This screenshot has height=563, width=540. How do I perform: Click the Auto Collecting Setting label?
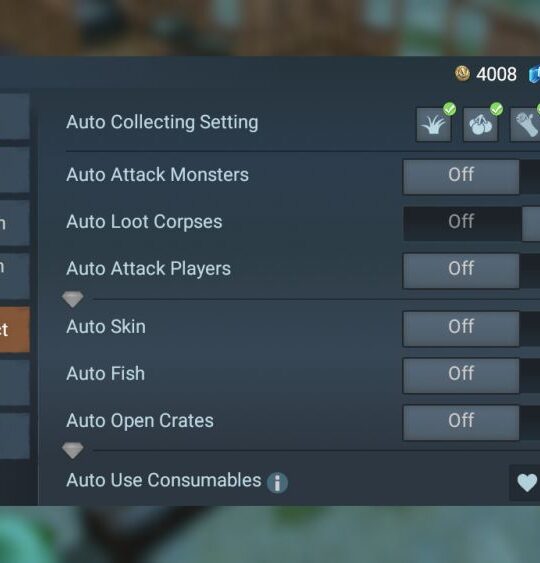tap(162, 122)
